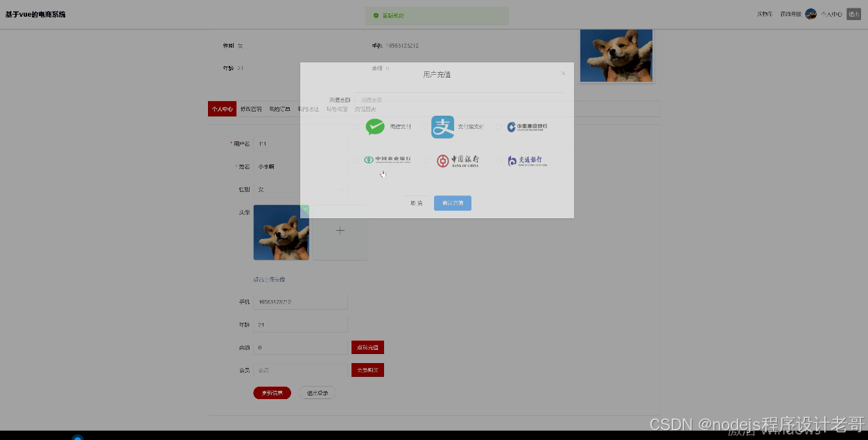Click the uploaded corgi avatar thumbnail in form
868x440 pixels.
tap(281, 232)
